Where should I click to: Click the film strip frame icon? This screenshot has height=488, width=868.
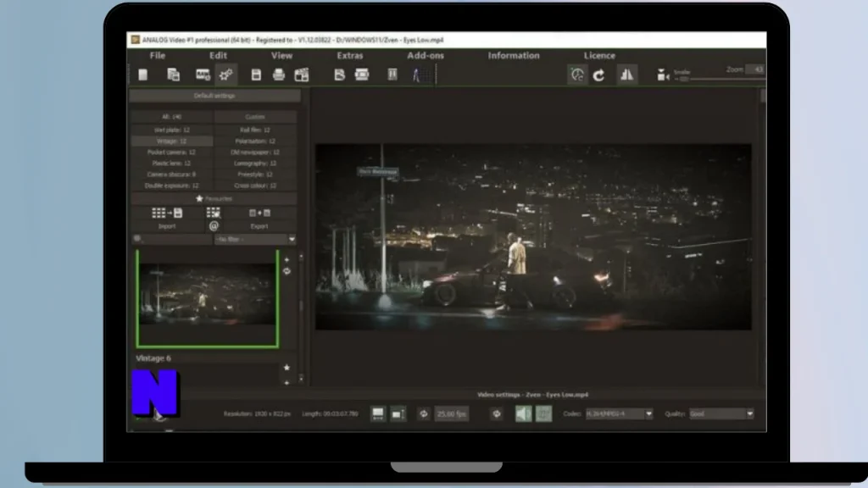362,75
